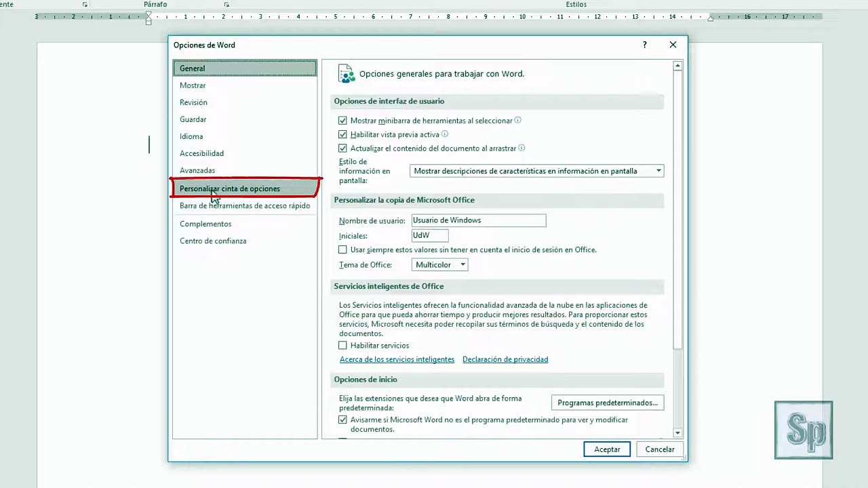Enable Usar siempre estos valores checkbox
Screen dimensions: 868x488
click(342, 249)
